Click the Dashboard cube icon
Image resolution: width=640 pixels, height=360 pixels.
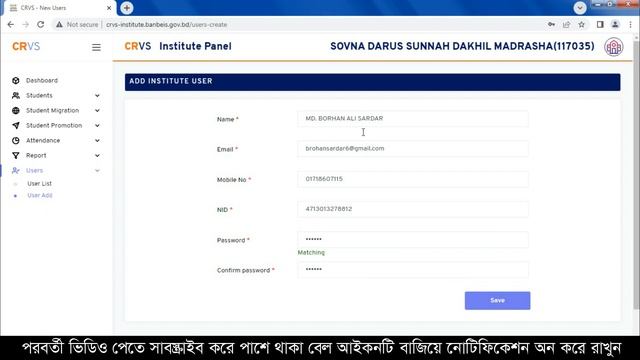(16, 80)
